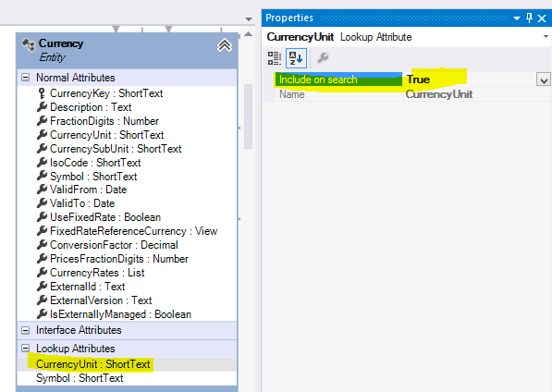552x392 pixels.
Task: Select the IsExternallyManaged : Boolean attribute
Action: pyautogui.click(x=120, y=314)
